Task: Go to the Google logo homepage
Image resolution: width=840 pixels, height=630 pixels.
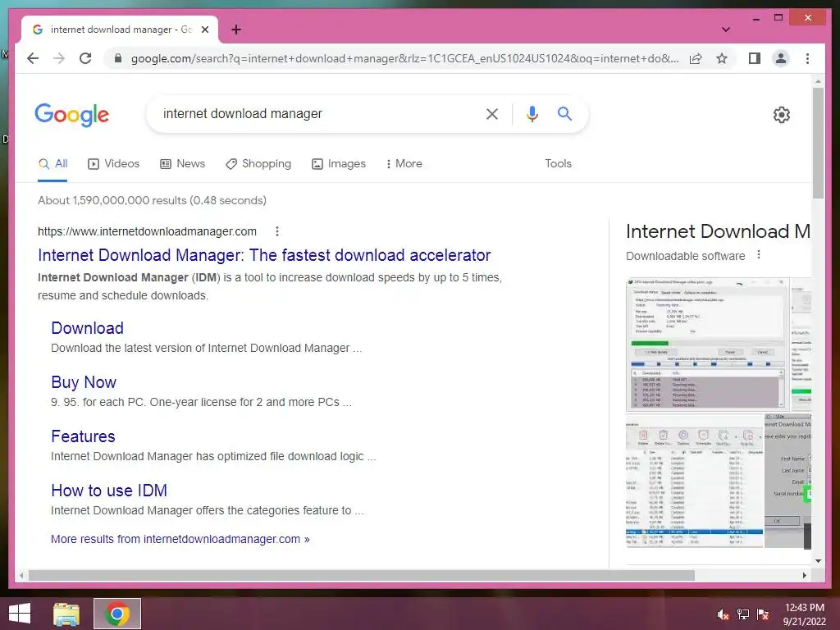Action: [x=72, y=115]
